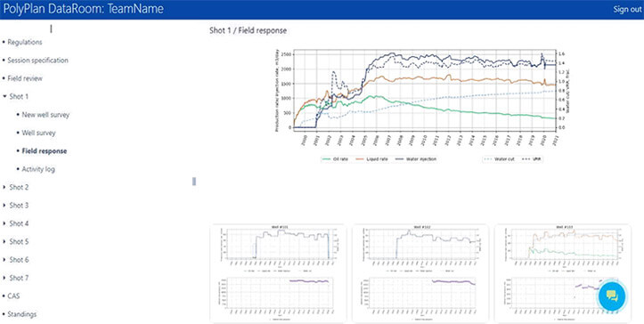Select New well survey under Shot 1
Image resolution: width=644 pixels, height=324 pixels.
click(x=45, y=115)
